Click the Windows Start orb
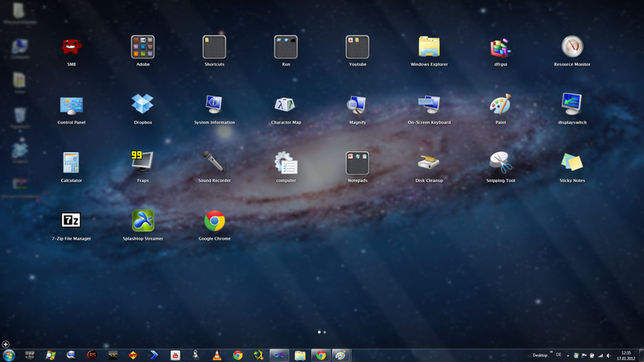 click(9, 356)
